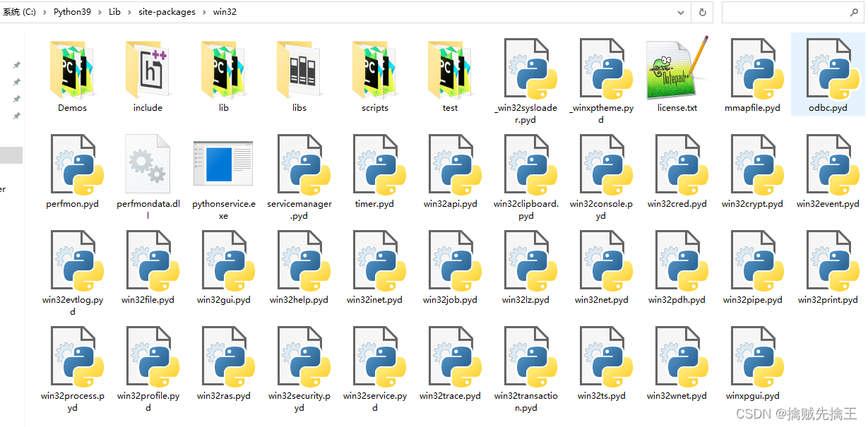Image resolution: width=868 pixels, height=427 pixels.
Task: Select the odbc.pyd file icon
Action: [x=833, y=69]
